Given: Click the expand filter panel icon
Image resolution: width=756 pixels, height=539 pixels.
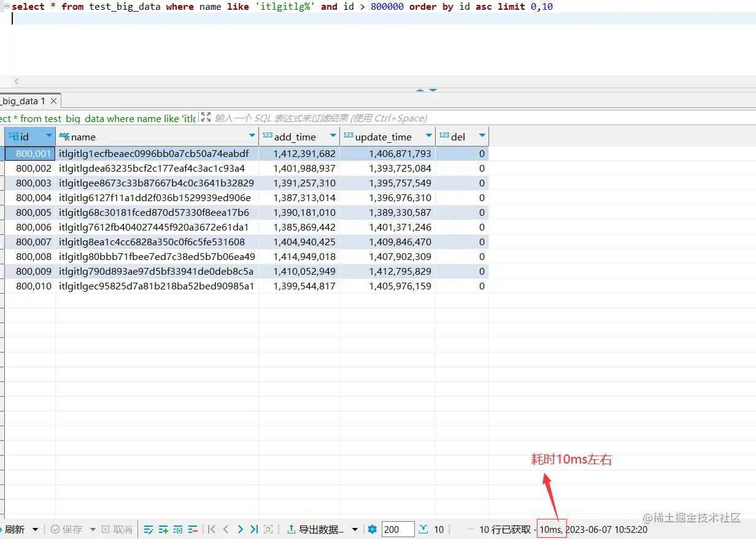Looking at the screenshot, I should point(206,117).
